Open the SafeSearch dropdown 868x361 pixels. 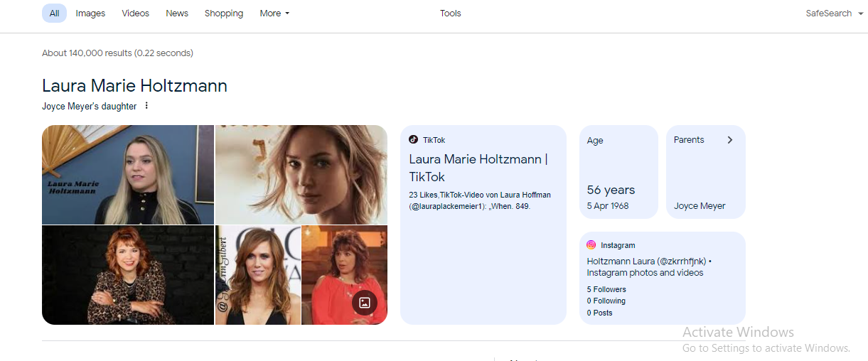click(x=833, y=14)
